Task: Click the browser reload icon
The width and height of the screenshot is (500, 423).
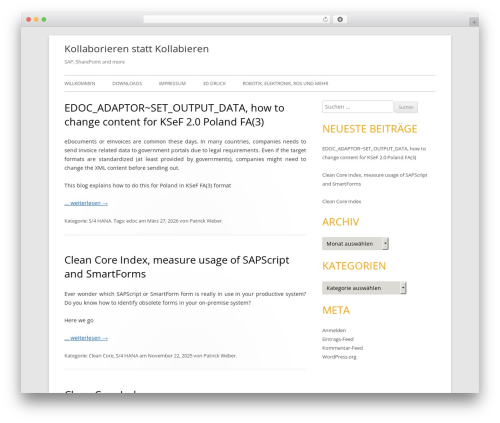Action: click(325, 19)
